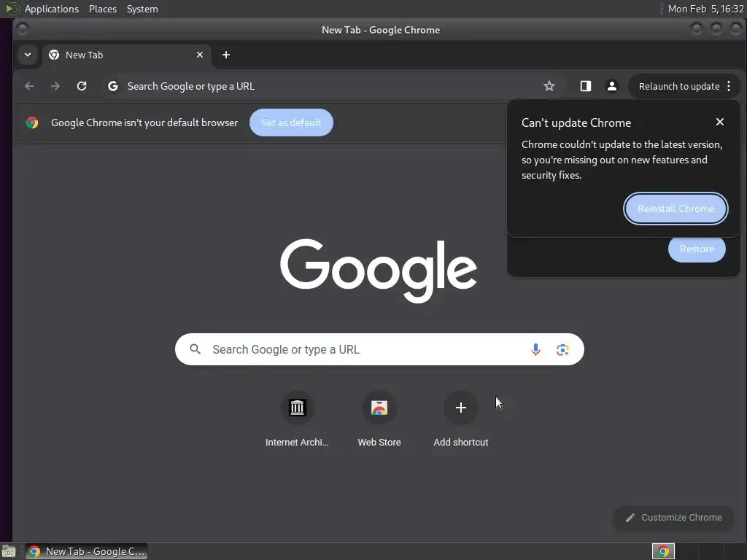Viewport: 747px width, 560px height.
Task: Click the Set as default button
Action: click(291, 122)
